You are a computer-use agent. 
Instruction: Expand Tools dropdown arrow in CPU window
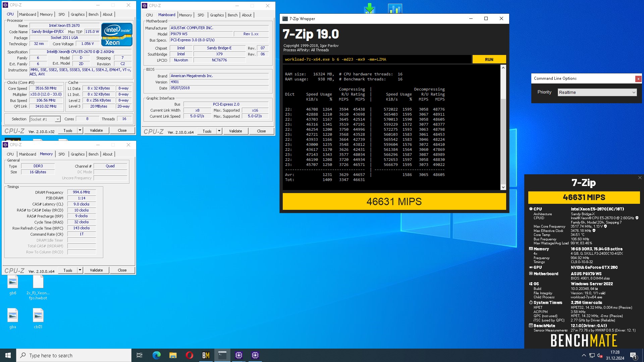point(80,130)
